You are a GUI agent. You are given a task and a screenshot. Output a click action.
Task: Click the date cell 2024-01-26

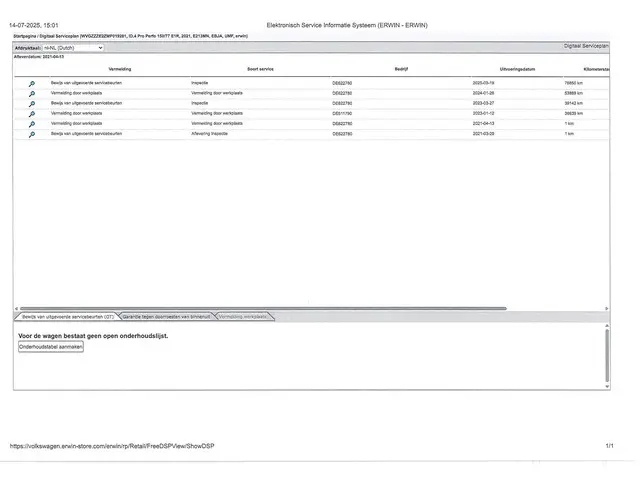[483, 93]
